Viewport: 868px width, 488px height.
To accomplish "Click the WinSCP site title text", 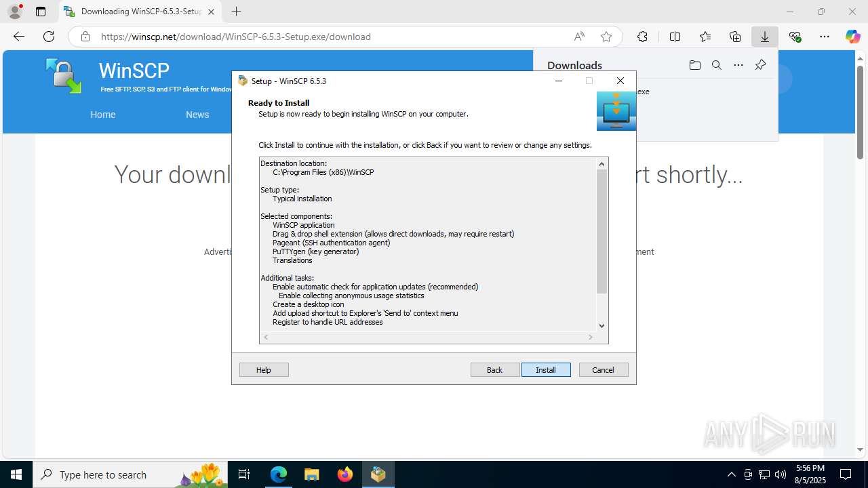I will tap(134, 70).
